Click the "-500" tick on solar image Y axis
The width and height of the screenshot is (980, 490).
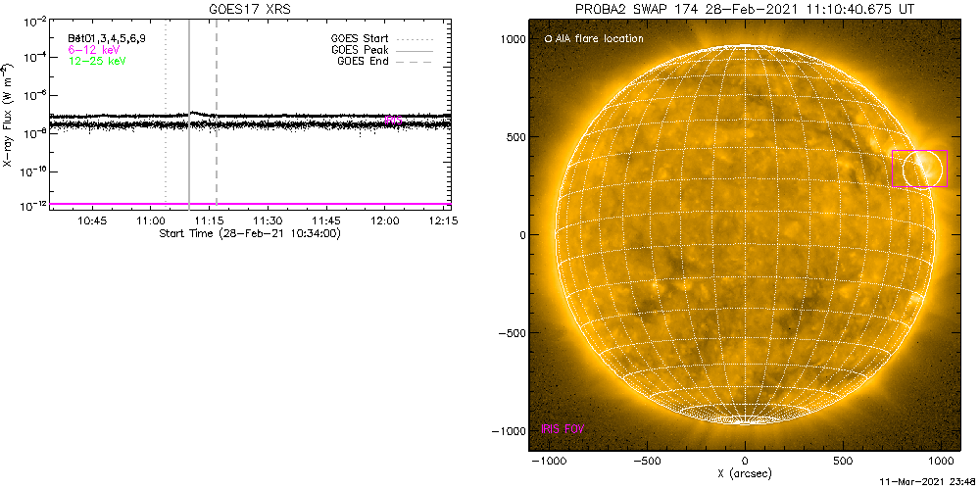coord(512,333)
